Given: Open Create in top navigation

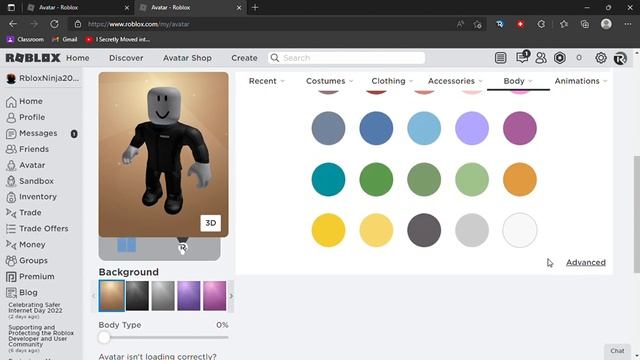Looking at the screenshot, I should [244, 58].
